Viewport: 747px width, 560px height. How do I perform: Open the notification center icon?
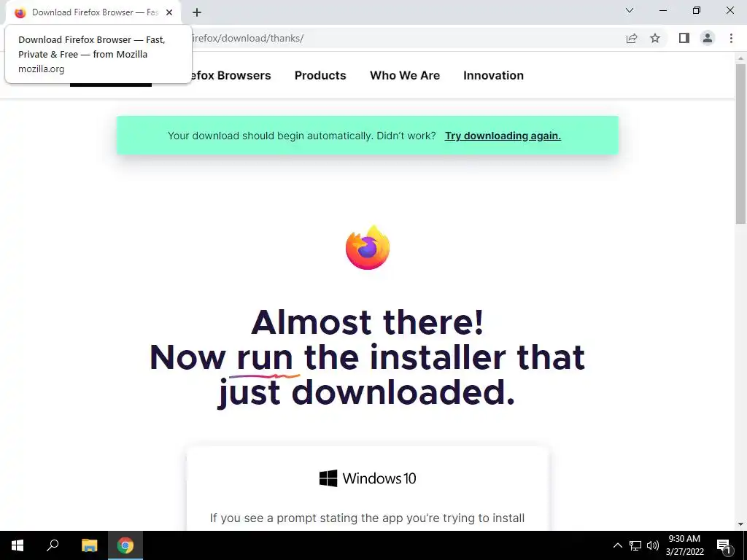724,545
